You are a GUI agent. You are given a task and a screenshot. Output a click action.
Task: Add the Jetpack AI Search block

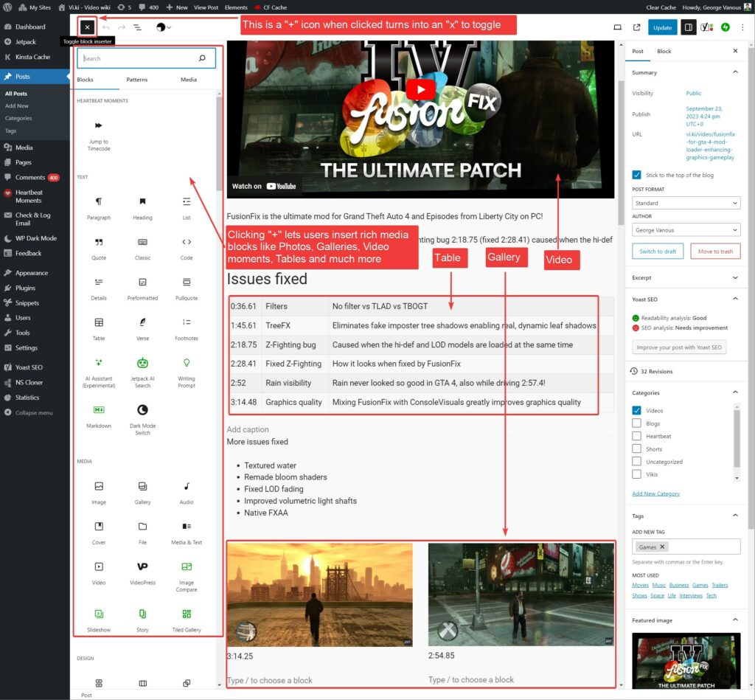[x=142, y=372]
